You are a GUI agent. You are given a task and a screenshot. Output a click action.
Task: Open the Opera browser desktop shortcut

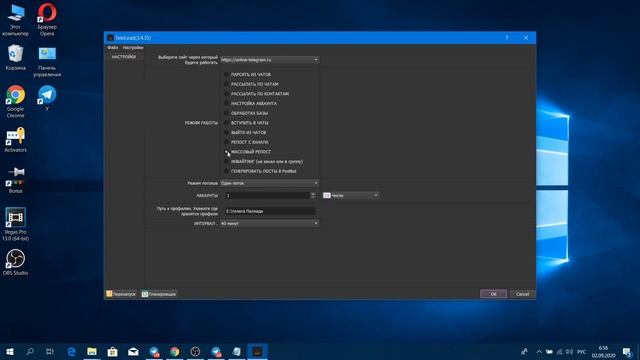pos(47,20)
